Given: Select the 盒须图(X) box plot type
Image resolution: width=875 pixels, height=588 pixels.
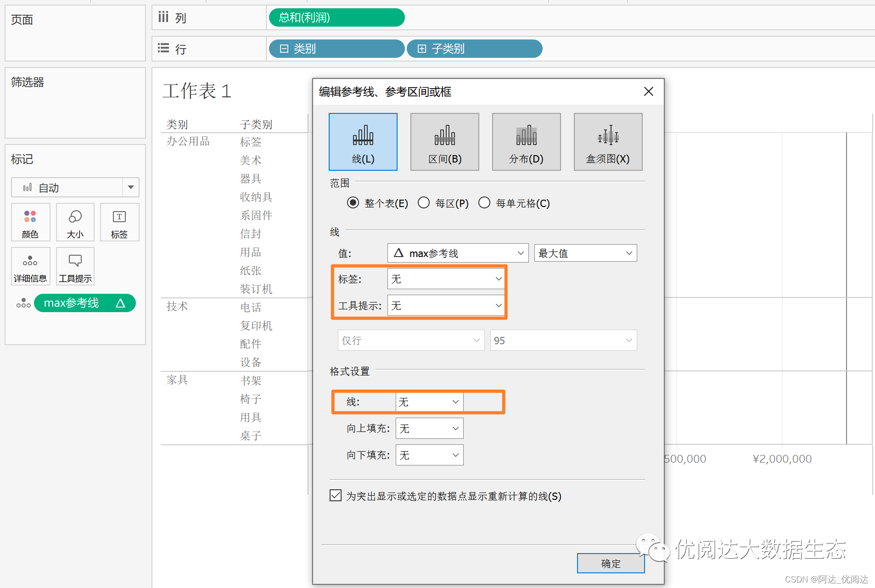Looking at the screenshot, I should point(608,142).
